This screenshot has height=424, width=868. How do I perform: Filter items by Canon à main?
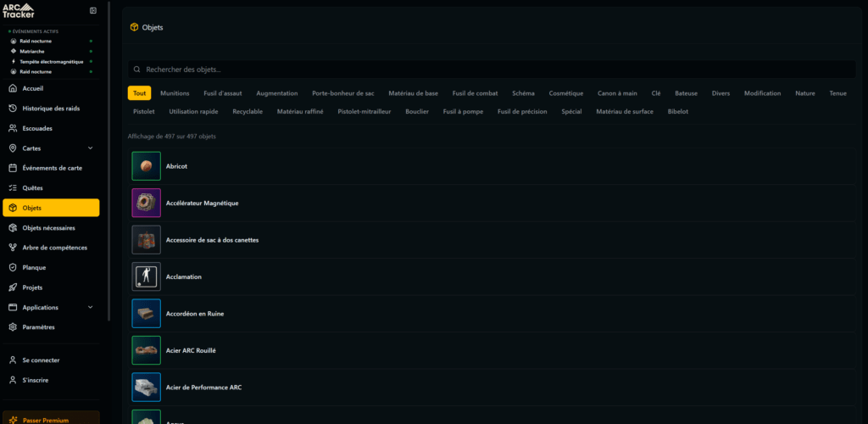[617, 93]
